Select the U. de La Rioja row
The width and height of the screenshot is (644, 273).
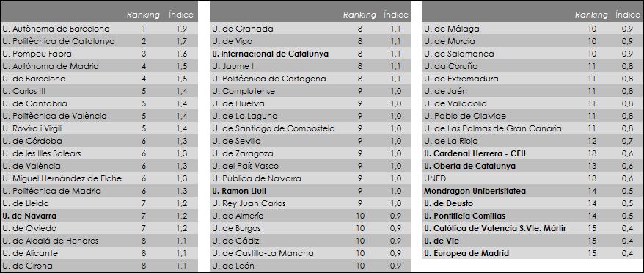tap(533, 141)
